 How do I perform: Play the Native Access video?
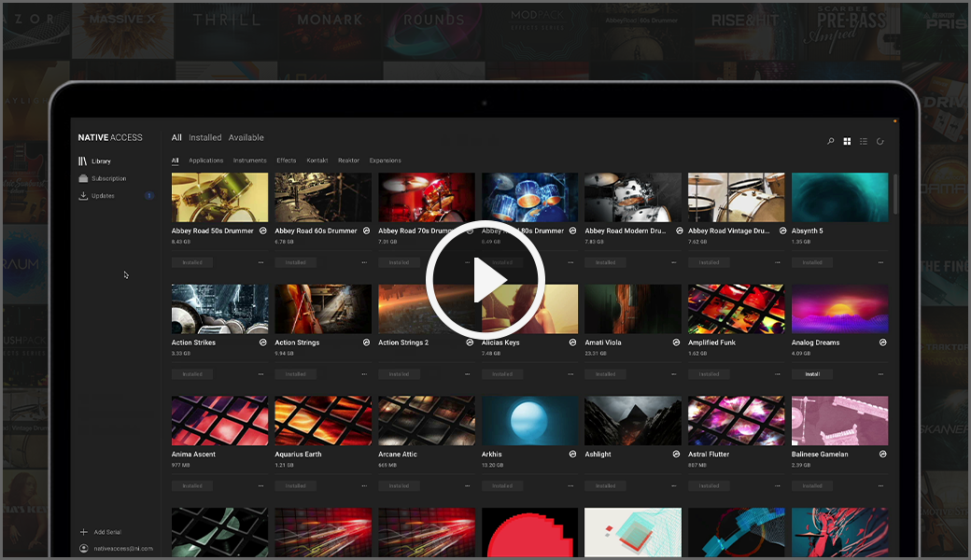point(485,280)
